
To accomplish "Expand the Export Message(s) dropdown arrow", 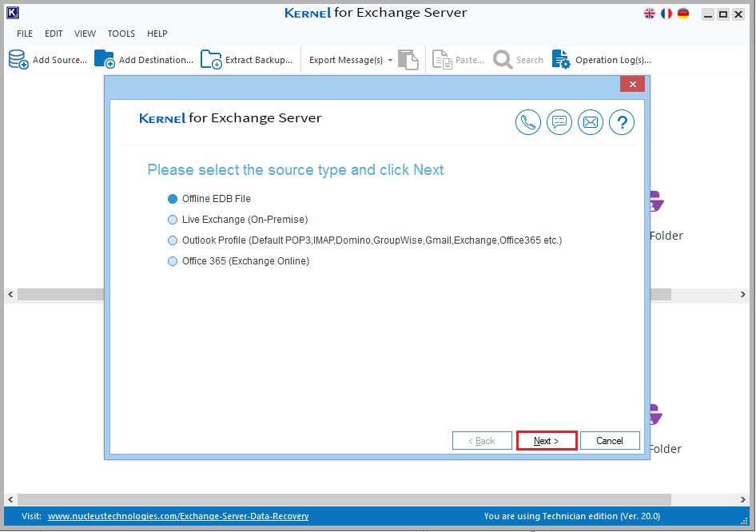I will point(391,60).
